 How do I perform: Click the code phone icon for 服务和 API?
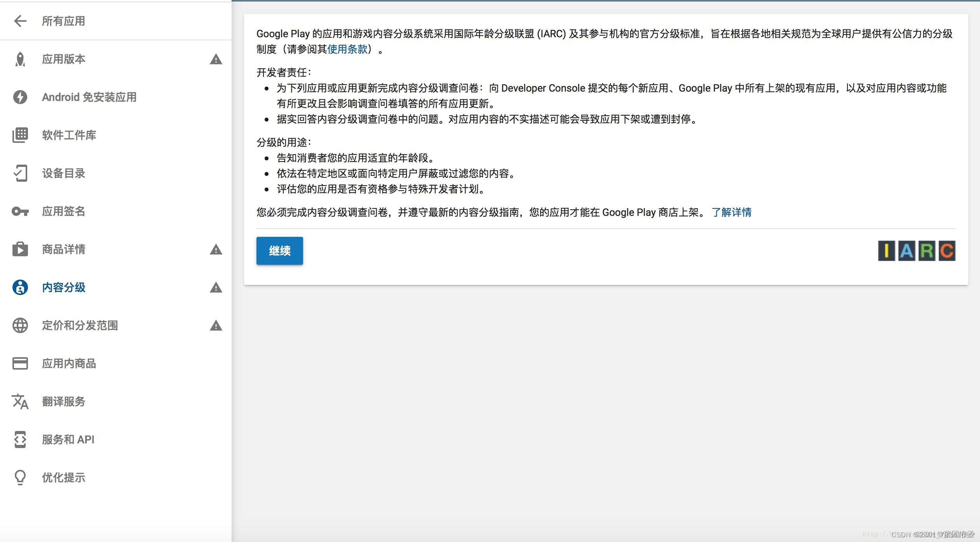tap(20, 440)
